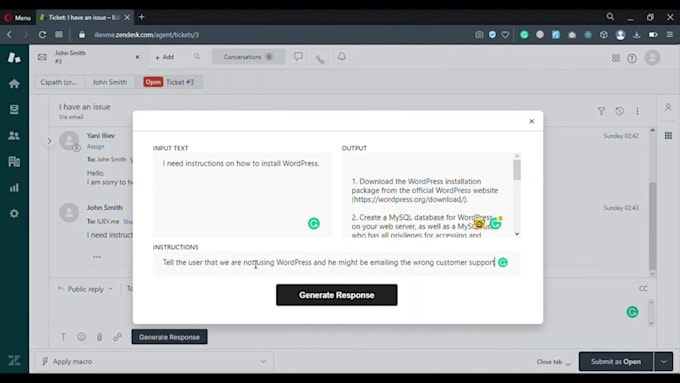Open the ticket more options kebab menu
The height and width of the screenshot is (383, 680).
point(638,111)
